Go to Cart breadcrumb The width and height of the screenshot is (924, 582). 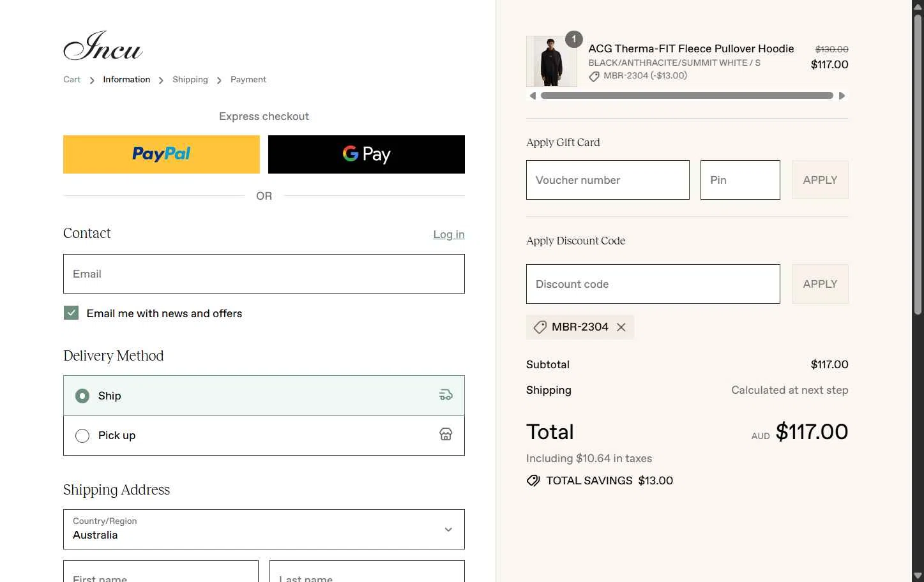[x=72, y=79]
